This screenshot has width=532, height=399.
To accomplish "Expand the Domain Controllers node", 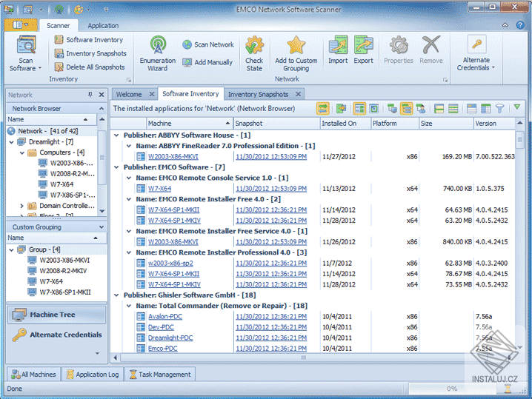I will pos(22,206).
